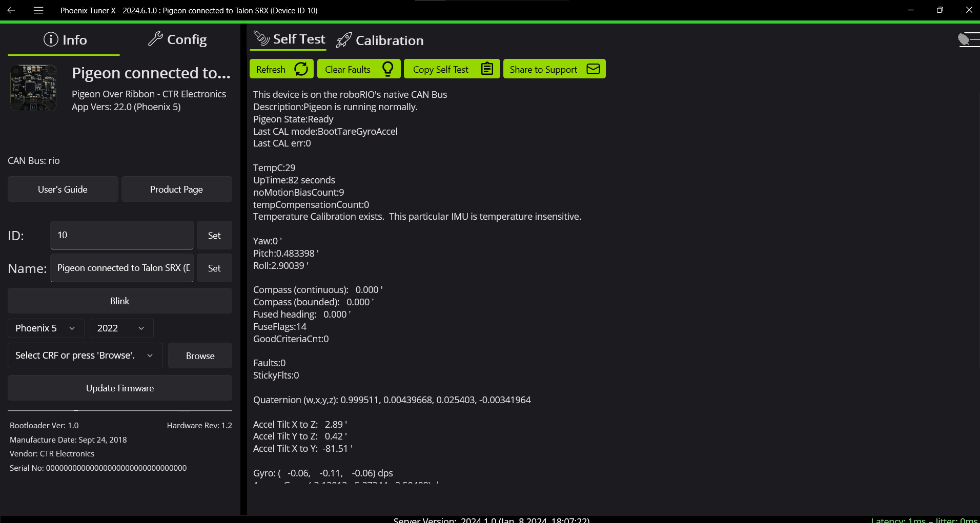
Task: Click the clipboard icon on Copy Self Test
Action: (487, 69)
